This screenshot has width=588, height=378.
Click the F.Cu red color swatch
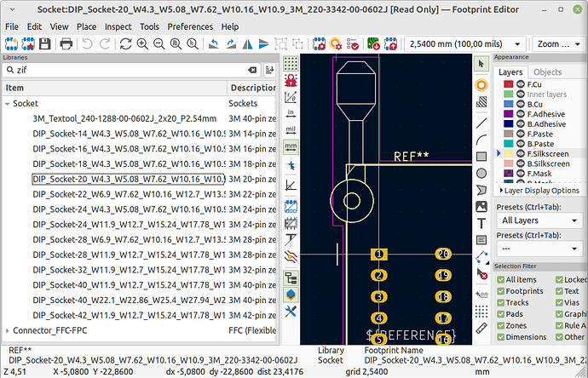pos(508,84)
